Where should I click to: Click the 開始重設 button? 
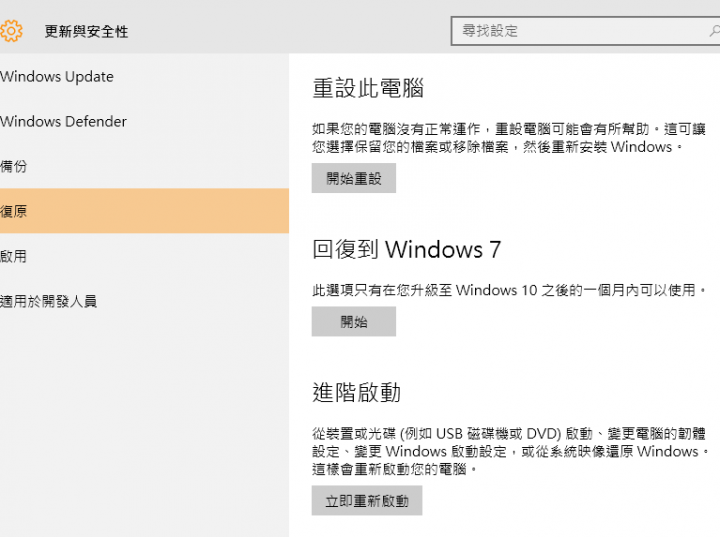click(354, 178)
